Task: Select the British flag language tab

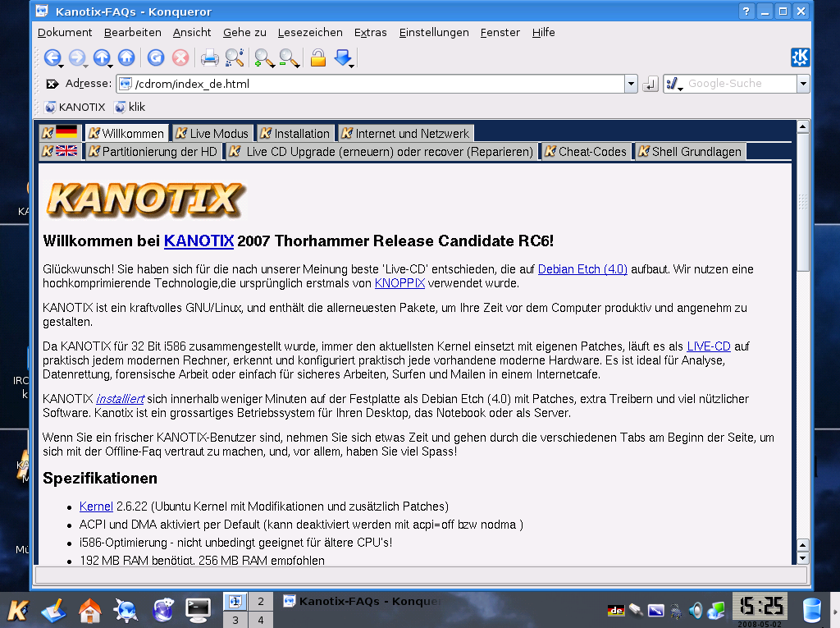Action: pos(60,151)
